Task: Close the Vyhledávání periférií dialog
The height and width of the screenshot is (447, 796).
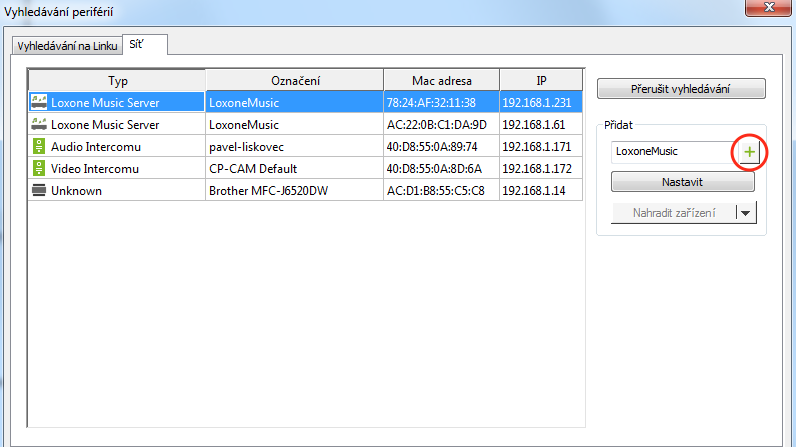Action: tap(768, 7)
